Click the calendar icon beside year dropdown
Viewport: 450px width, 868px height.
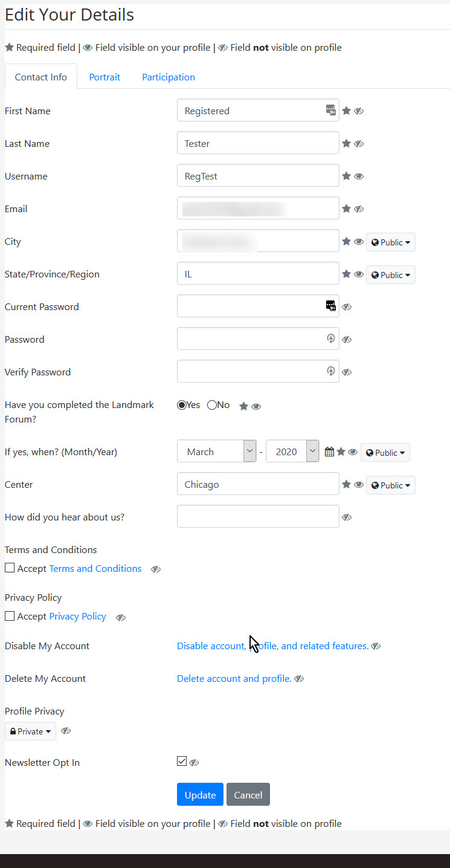click(329, 452)
